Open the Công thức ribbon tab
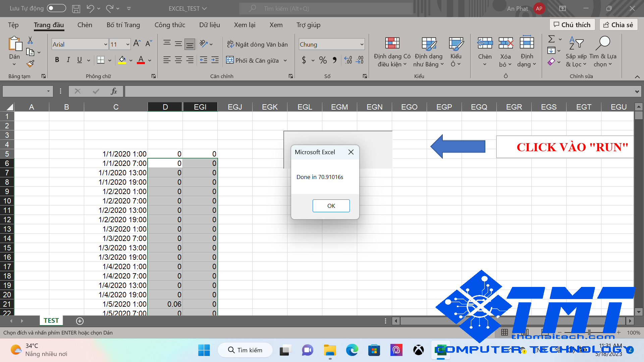Image resolution: width=644 pixels, height=362 pixels. click(x=170, y=25)
